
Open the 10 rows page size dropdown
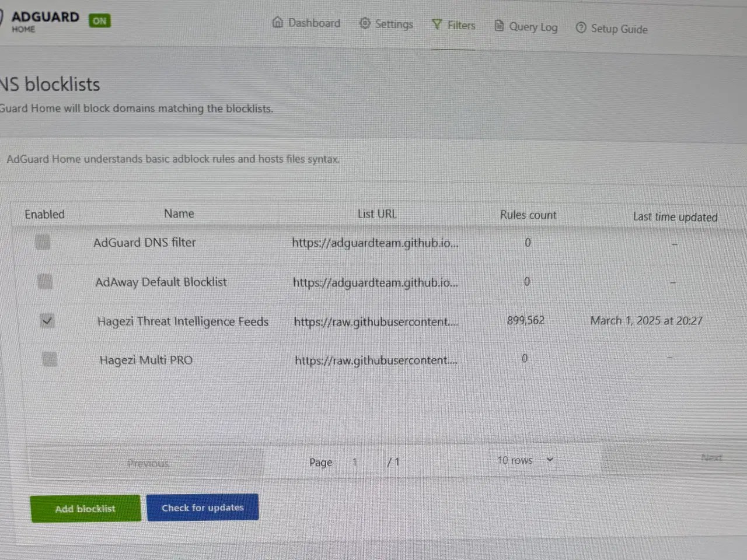525,460
